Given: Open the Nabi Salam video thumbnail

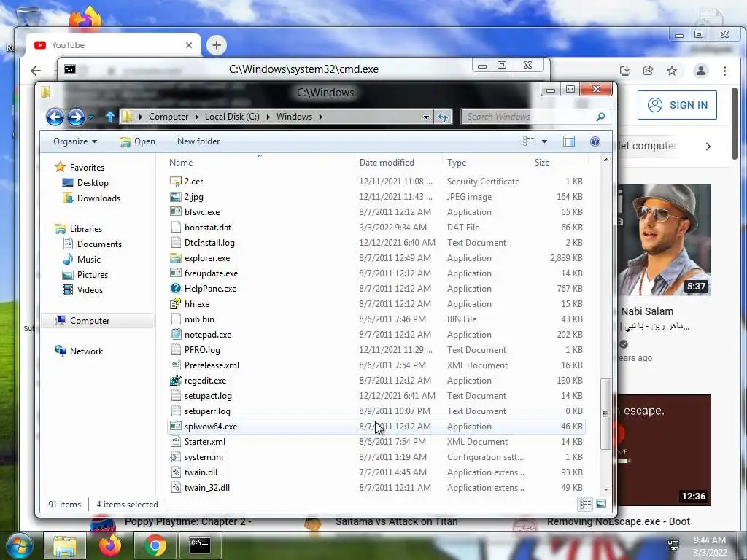Looking at the screenshot, I should tap(665, 239).
